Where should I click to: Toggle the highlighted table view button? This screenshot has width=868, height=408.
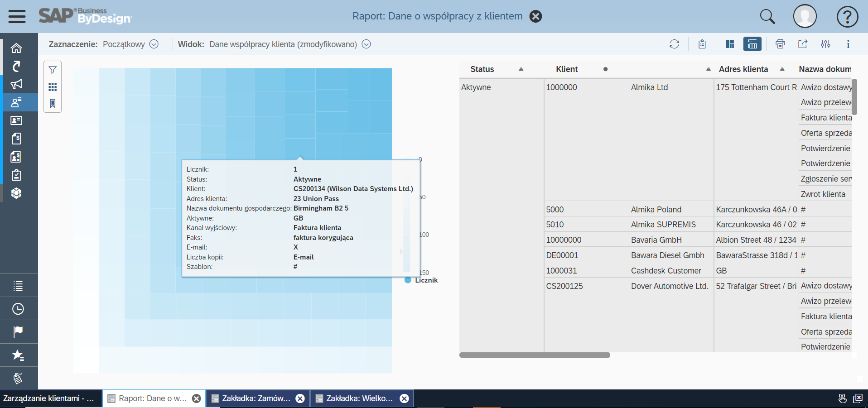click(x=752, y=44)
